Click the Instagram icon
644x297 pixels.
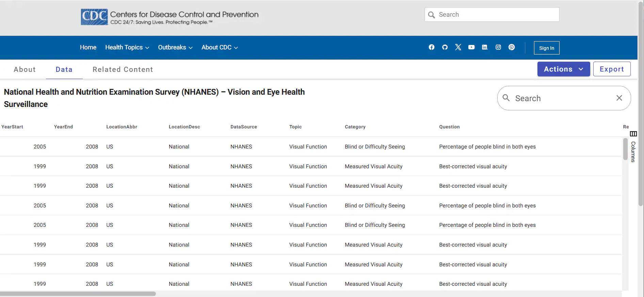pyautogui.click(x=498, y=47)
